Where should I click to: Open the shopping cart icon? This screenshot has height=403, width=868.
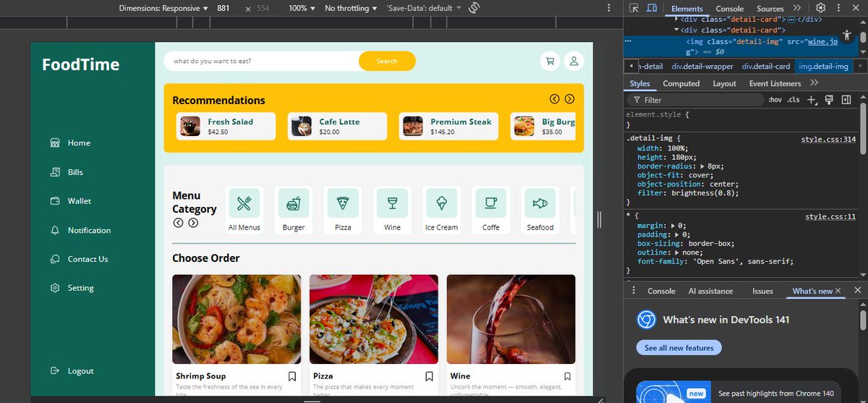coord(550,61)
